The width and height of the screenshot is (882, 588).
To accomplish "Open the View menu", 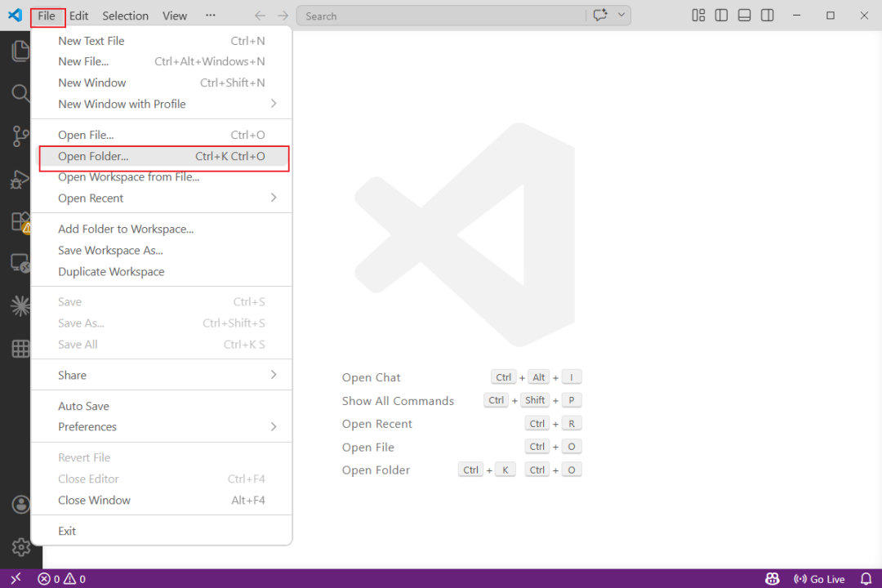I will click(x=175, y=16).
